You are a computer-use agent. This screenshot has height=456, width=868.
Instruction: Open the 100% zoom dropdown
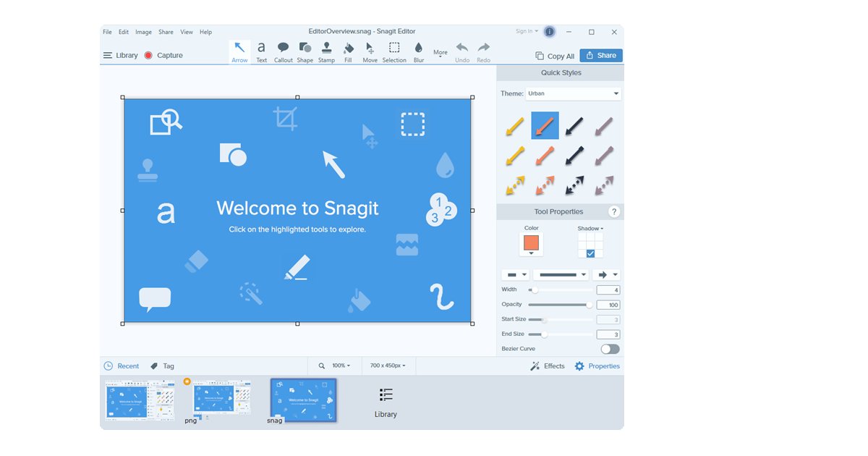pyautogui.click(x=341, y=366)
